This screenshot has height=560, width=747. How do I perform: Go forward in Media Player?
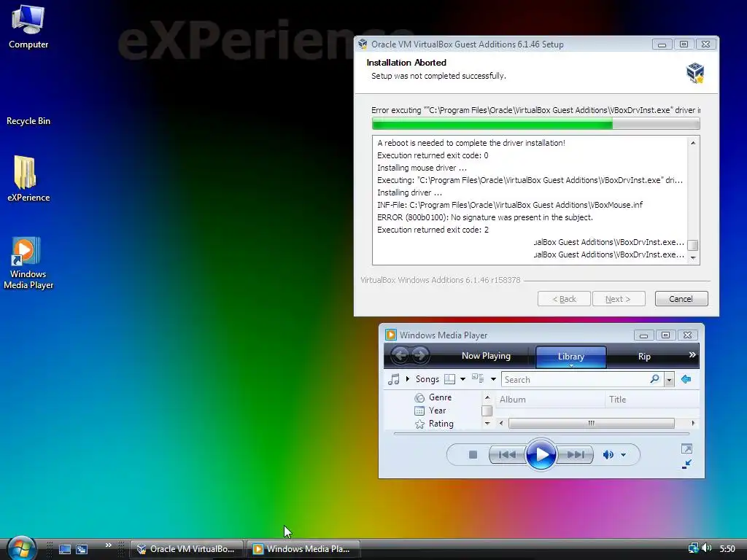click(420, 355)
